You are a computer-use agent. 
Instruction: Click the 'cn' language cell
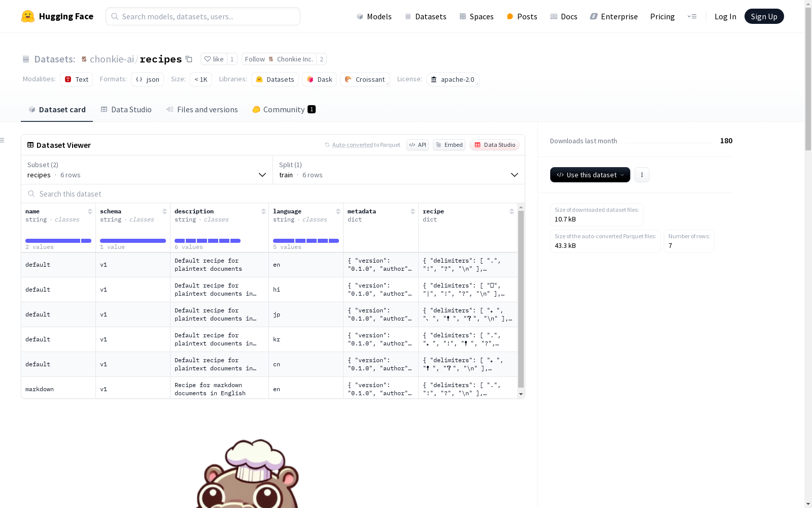tap(306, 364)
